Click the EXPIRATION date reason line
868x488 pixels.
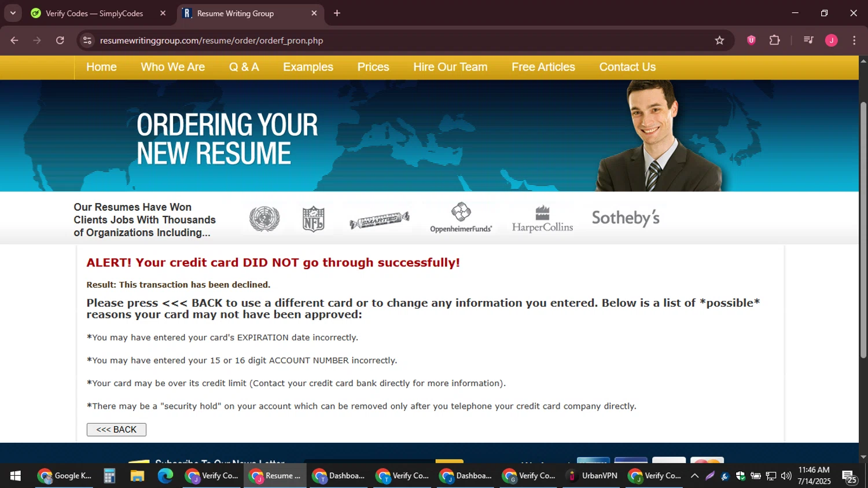222,337
